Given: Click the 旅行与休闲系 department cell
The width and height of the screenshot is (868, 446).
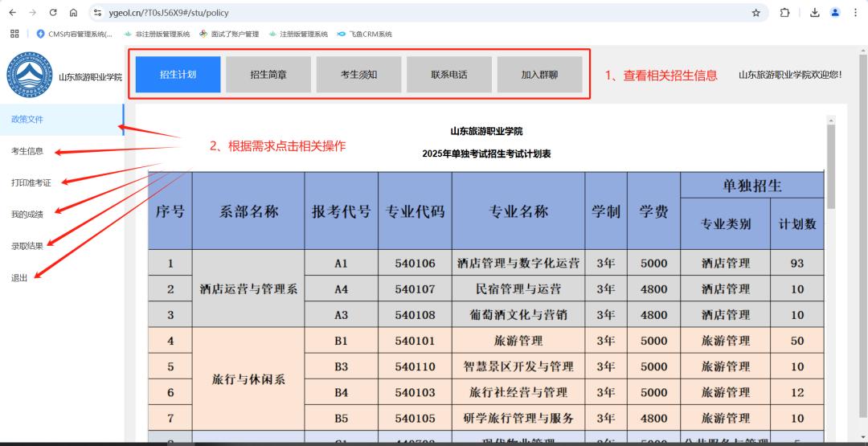Looking at the screenshot, I should click(x=248, y=379).
